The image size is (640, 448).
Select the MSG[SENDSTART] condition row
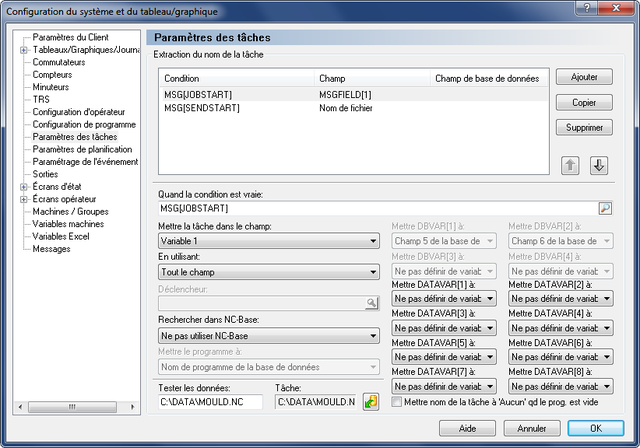(353, 108)
